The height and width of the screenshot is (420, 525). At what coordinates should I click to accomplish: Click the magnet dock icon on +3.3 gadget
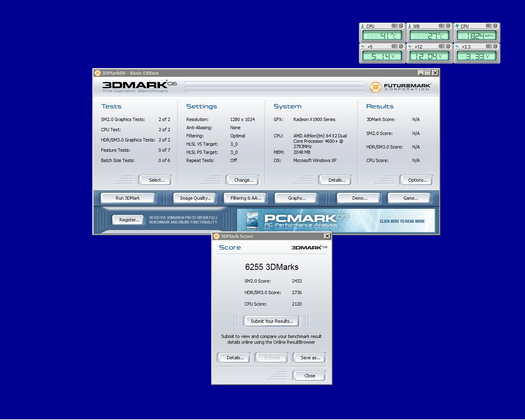(x=489, y=46)
